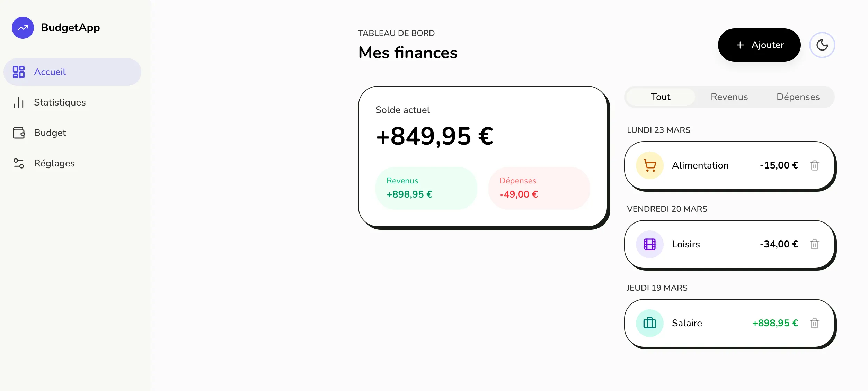Click the Réglages settings icon
Viewport: 868px width, 391px height.
19,163
